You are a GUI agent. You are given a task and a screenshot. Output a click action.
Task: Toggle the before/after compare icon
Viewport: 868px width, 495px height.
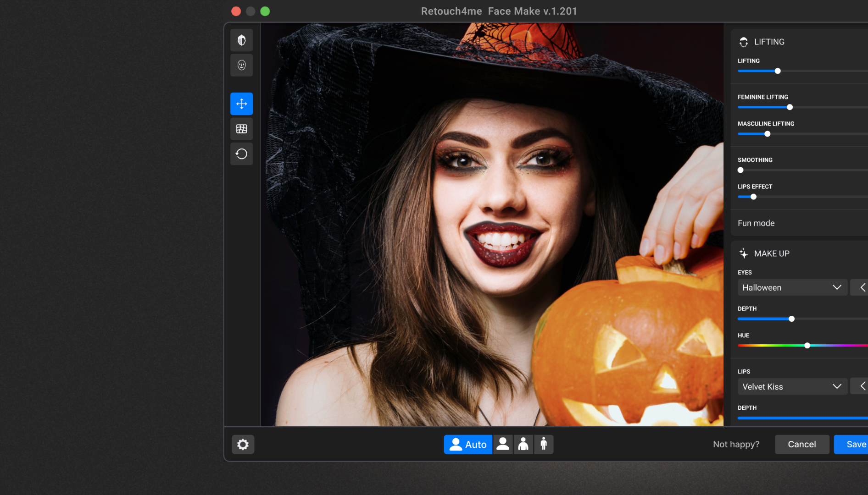tap(241, 40)
